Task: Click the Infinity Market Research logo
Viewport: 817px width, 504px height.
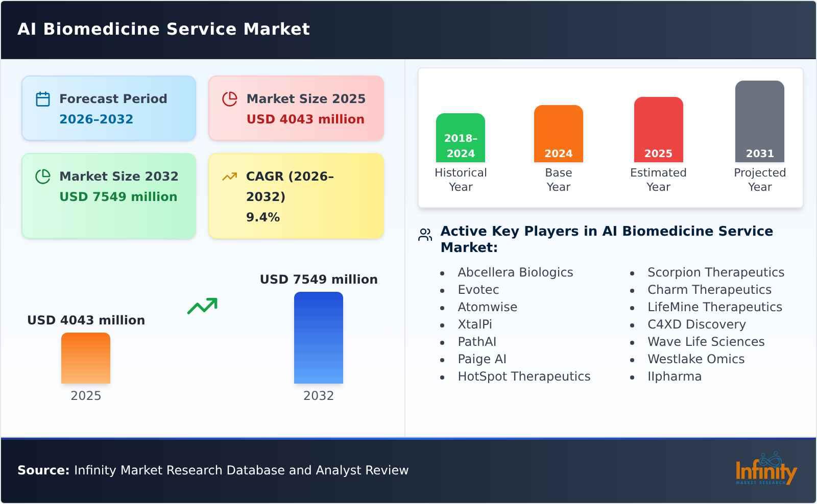Action: (766, 469)
